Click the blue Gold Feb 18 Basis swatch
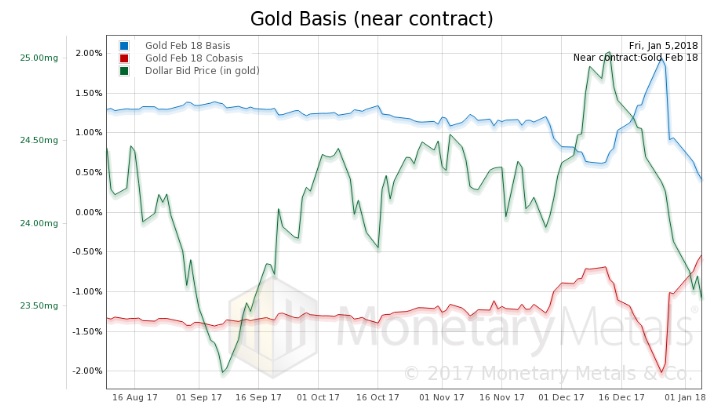The image size is (716, 414). click(123, 46)
